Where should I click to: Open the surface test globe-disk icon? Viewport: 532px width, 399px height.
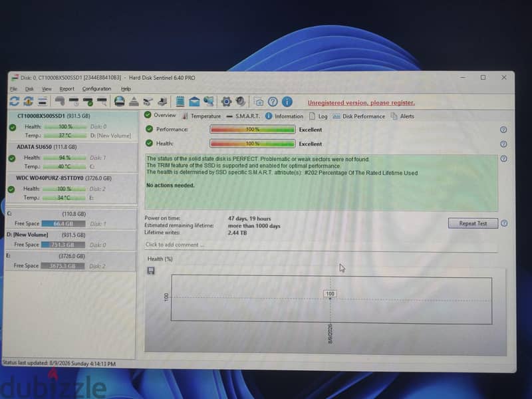pos(119,101)
